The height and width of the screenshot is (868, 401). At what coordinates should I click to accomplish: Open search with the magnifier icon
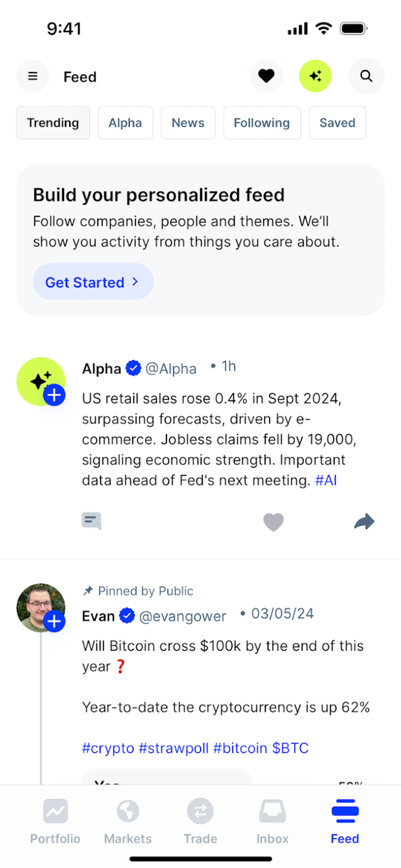pos(366,76)
